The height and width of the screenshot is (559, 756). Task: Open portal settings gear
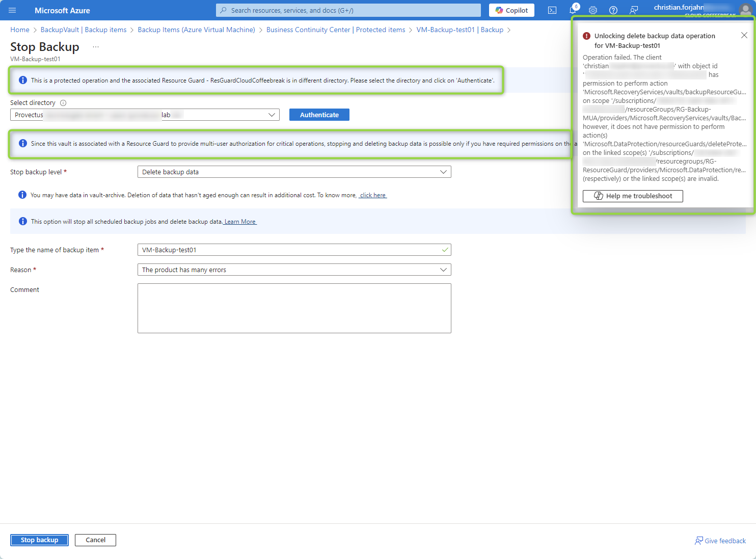(593, 10)
